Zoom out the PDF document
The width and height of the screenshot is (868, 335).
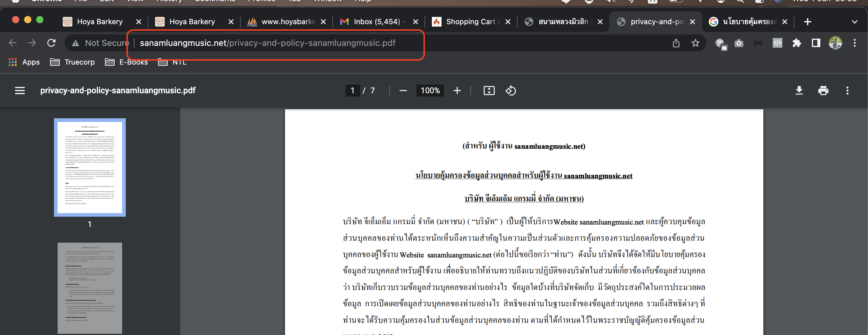403,90
